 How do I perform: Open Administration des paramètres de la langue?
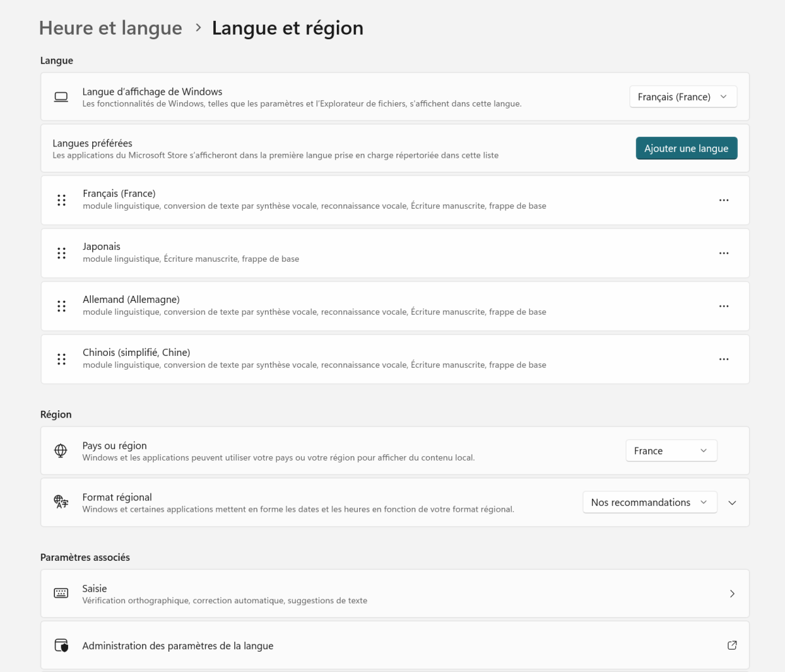[178, 646]
